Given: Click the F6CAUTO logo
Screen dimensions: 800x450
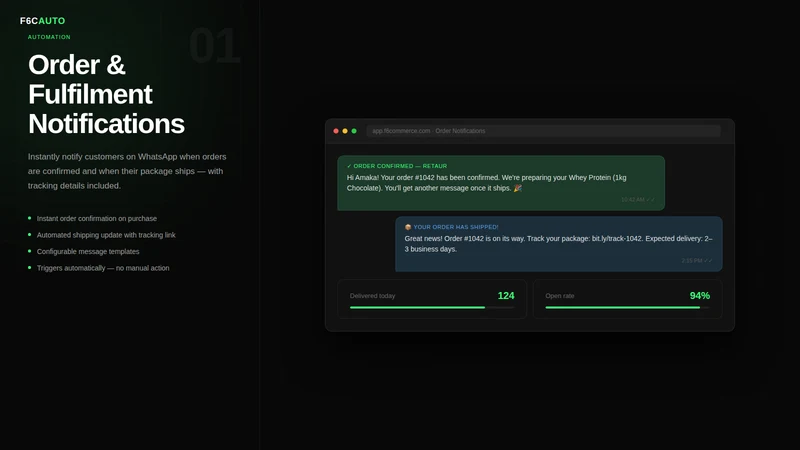Looking at the screenshot, I should pos(42,21).
